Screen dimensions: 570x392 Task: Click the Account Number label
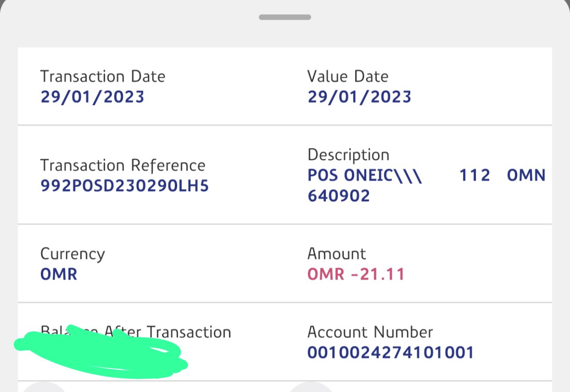coord(370,332)
